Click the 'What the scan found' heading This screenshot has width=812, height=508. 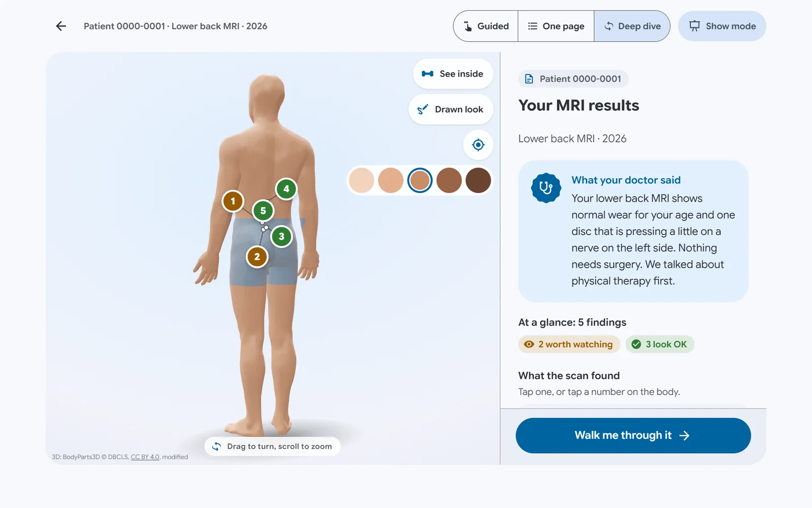coord(569,375)
